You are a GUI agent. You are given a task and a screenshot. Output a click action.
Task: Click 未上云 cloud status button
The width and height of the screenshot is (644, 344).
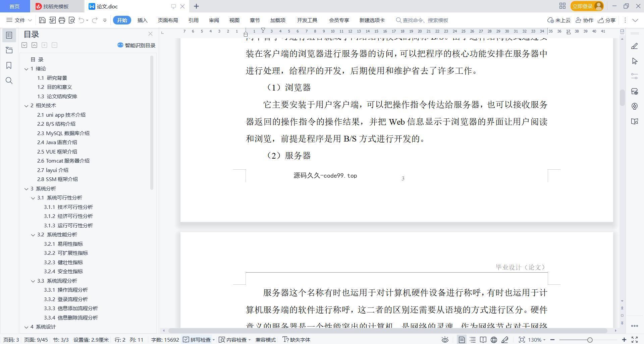point(559,20)
